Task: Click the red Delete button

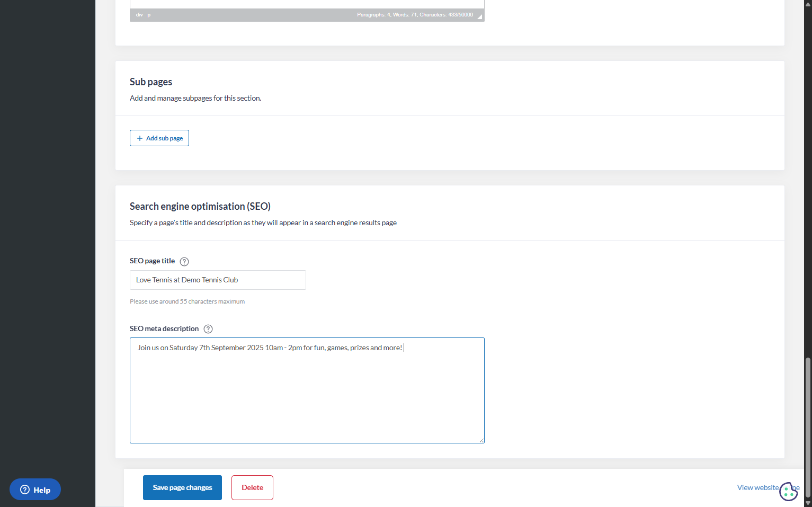Action: (252, 487)
